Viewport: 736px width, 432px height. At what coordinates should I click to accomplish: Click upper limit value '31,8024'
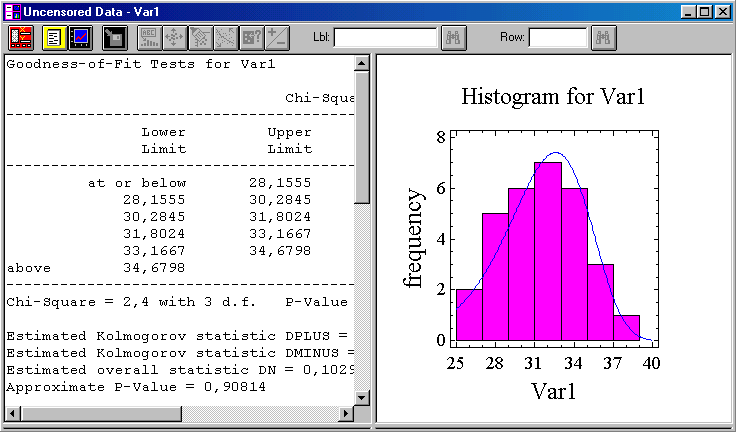point(280,217)
